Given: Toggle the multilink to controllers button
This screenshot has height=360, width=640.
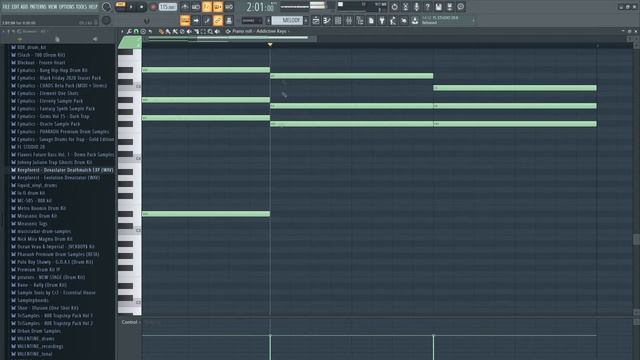Looking at the screenshot, I should point(218,20).
